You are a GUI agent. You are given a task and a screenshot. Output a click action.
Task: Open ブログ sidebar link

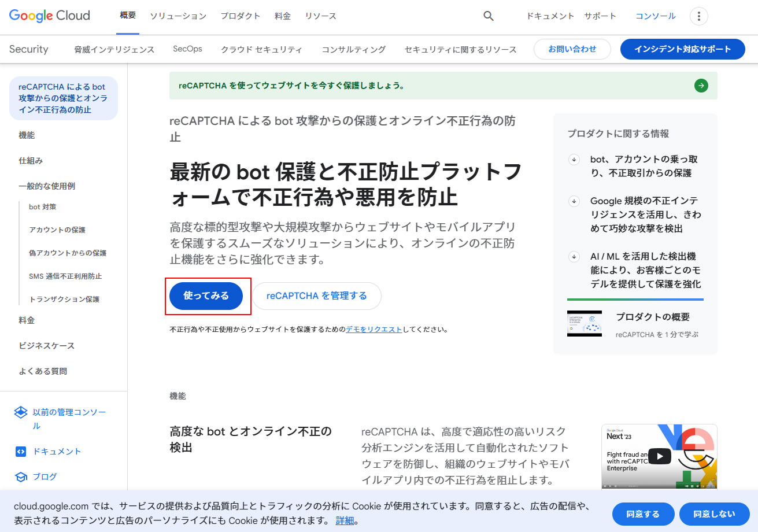click(45, 477)
